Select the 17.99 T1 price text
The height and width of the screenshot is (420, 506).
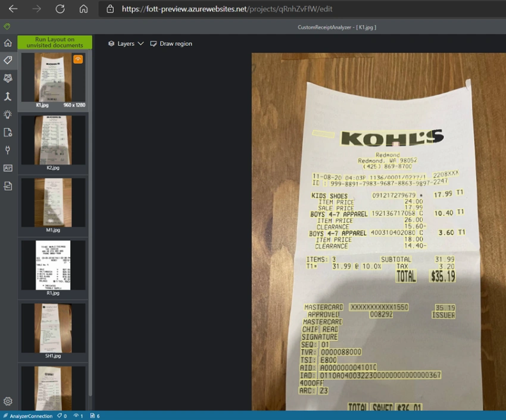pyautogui.click(x=449, y=193)
